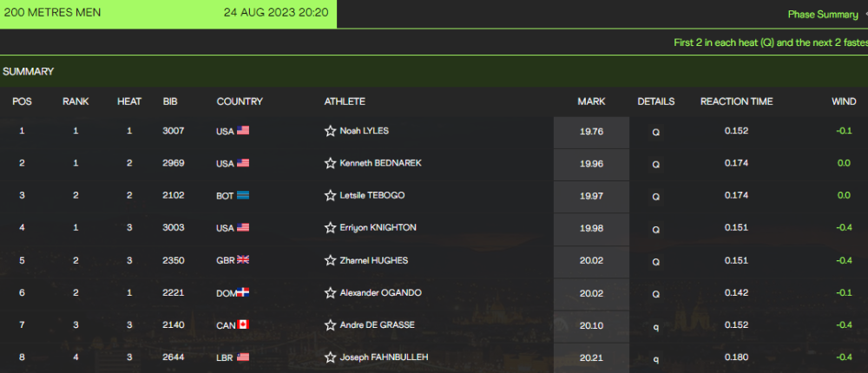Click the star next to Alexander OGANDO
The image size is (868, 373).
(x=331, y=292)
